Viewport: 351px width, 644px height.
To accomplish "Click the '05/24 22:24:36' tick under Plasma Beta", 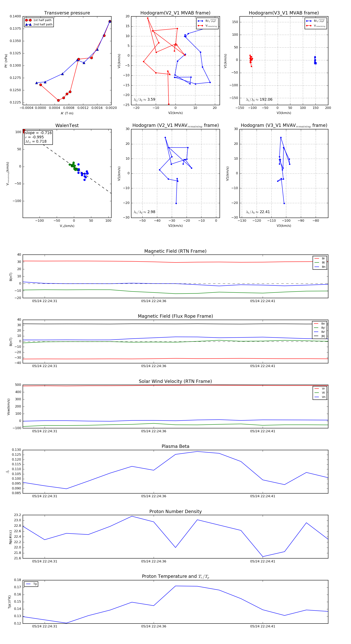I will pos(154,496).
